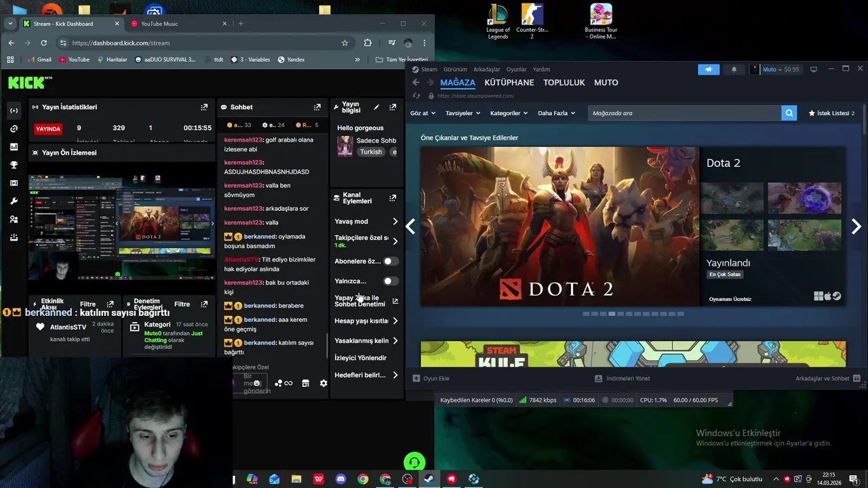This screenshot has width=868, height=488.
Task: Edit stream info with pencil icon
Action: point(376,107)
